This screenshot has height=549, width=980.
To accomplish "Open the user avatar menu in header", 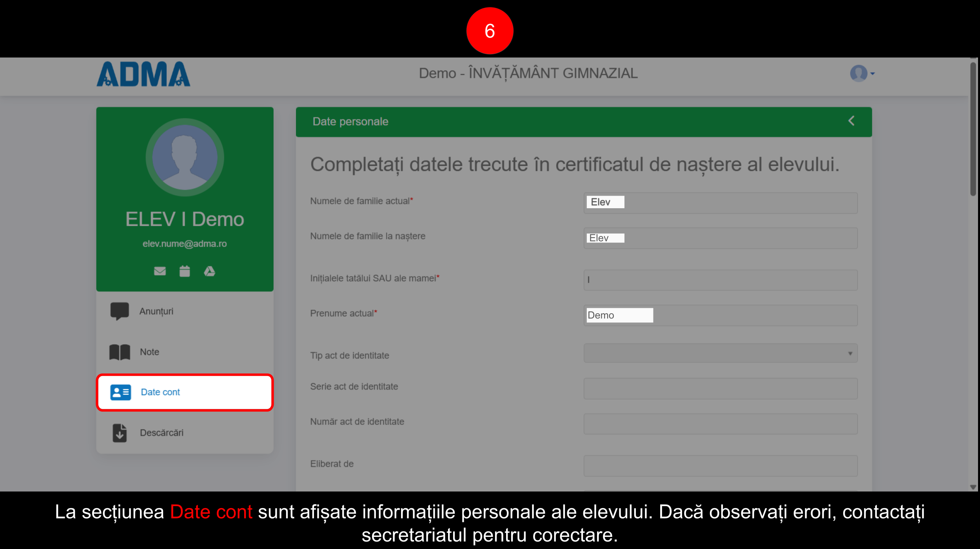I will 862,73.
